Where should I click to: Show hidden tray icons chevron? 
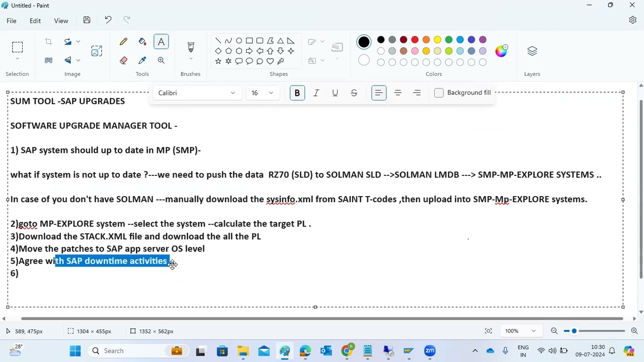(x=474, y=350)
